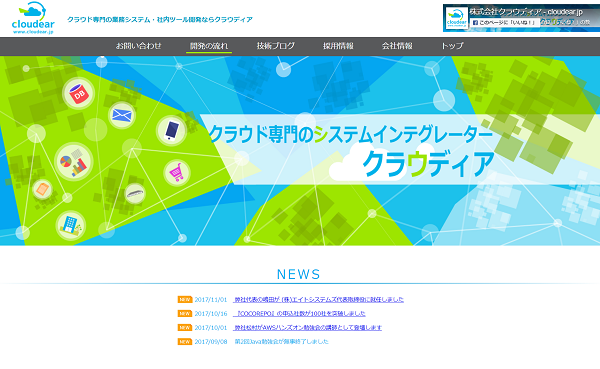The width and height of the screenshot is (600, 369).
Task: Click the pink shopping cart icon
Action: [x=177, y=173]
